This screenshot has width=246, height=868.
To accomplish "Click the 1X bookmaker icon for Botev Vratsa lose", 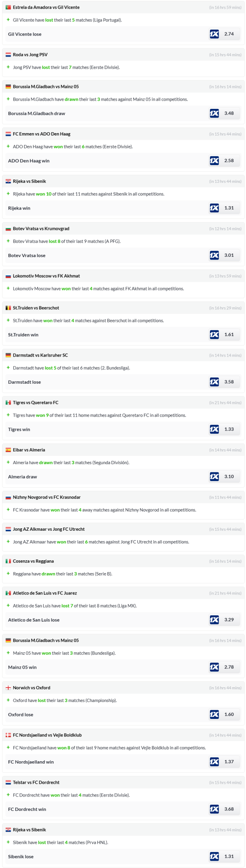I will (x=214, y=255).
